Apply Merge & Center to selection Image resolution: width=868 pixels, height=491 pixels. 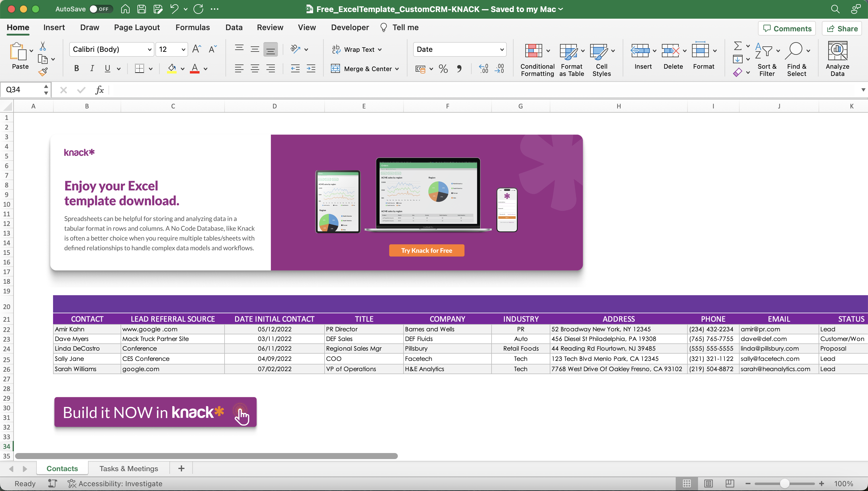(x=364, y=68)
